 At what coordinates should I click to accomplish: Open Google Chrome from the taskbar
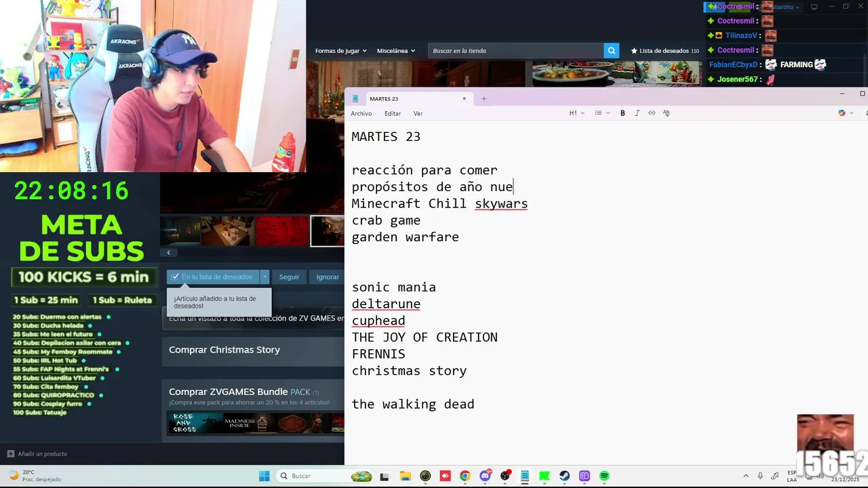465,476
